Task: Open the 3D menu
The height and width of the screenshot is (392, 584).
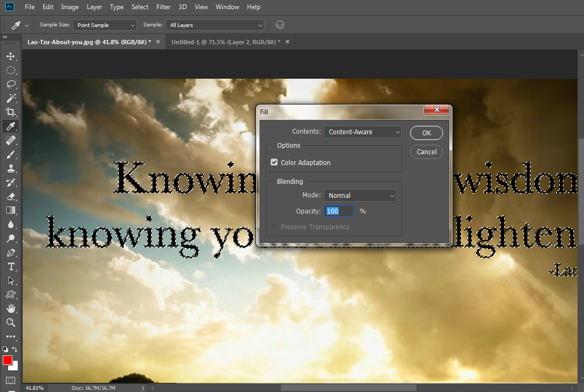Action: point(182,7)
